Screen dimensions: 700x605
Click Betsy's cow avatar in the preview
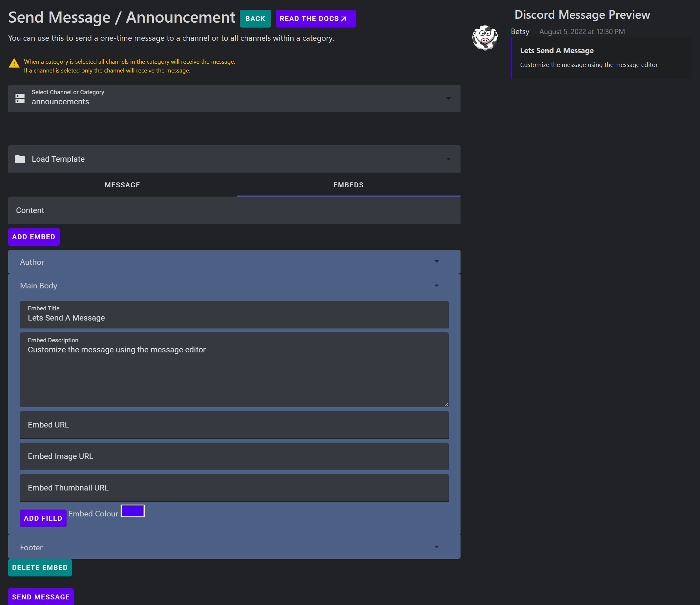pyautogui.click(x=485, y=38)
